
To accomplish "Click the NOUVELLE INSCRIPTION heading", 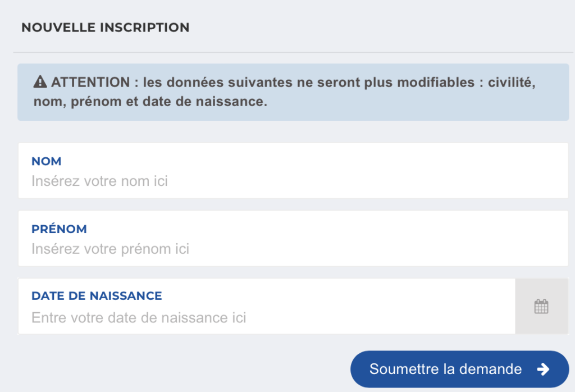I will click(105, 28).
